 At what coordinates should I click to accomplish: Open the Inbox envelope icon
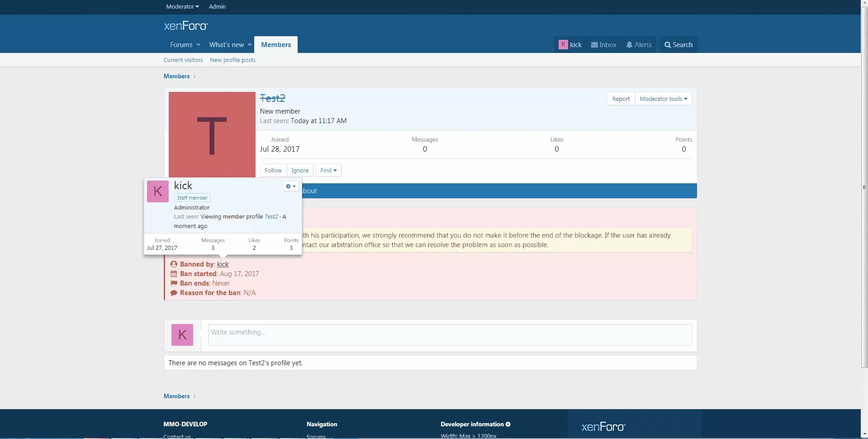point(594,45)
